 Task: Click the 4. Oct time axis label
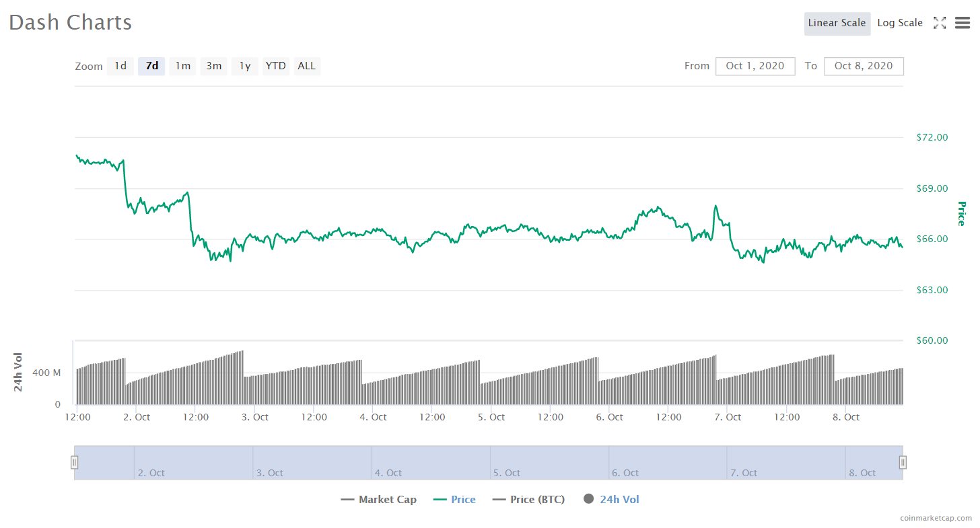point(374,417)
